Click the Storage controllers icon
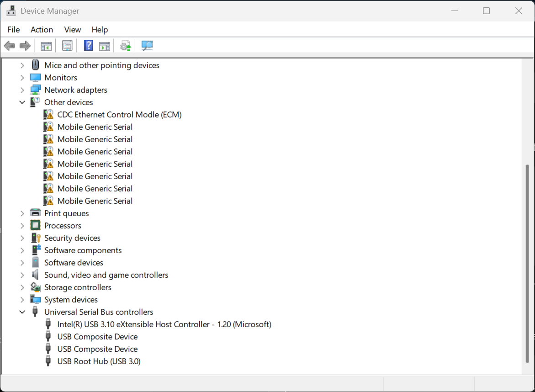Screen dimensions: 535x392 pos(35,287)
